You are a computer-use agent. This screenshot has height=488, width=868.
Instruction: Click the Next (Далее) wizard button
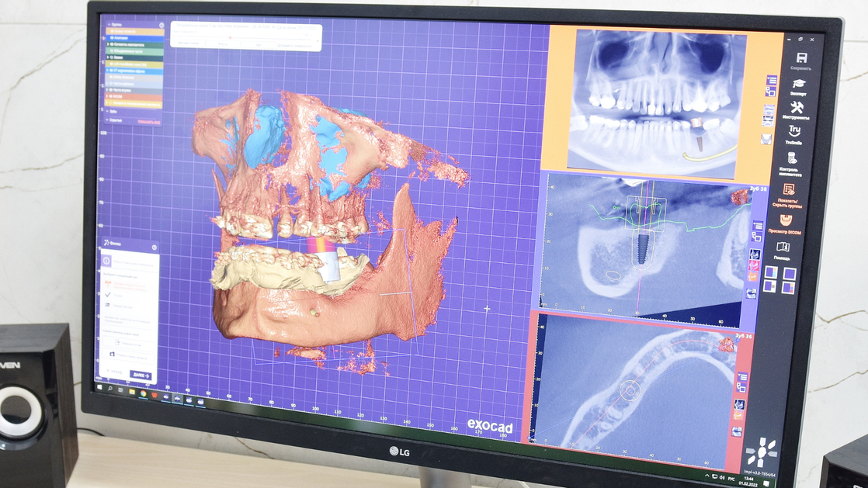pos(141,375)
